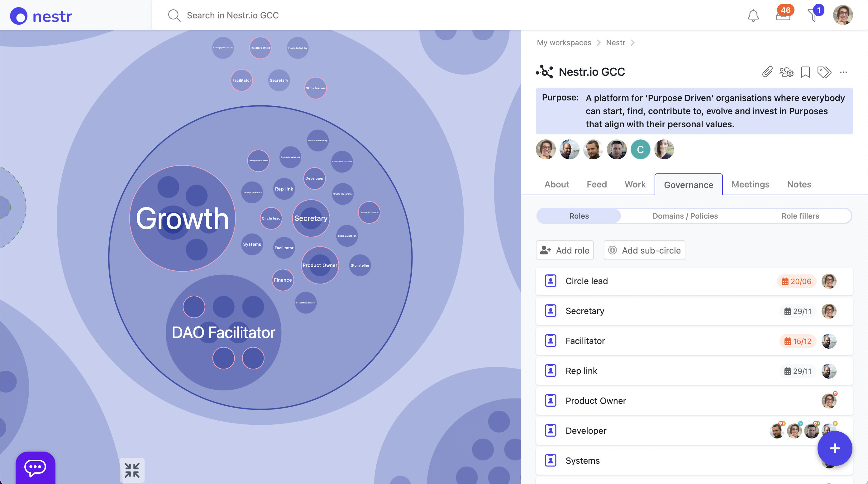Open the chat support bubble
The height and width of the screenshot is (484, 868).
(36, 467)
